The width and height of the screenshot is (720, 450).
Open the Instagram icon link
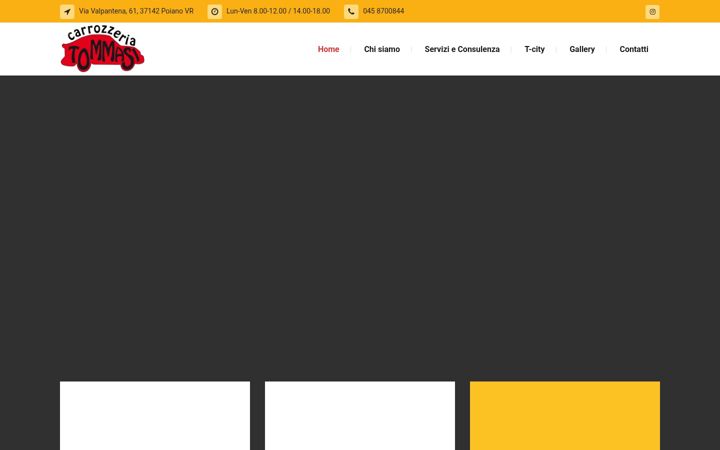click(652, 12)
